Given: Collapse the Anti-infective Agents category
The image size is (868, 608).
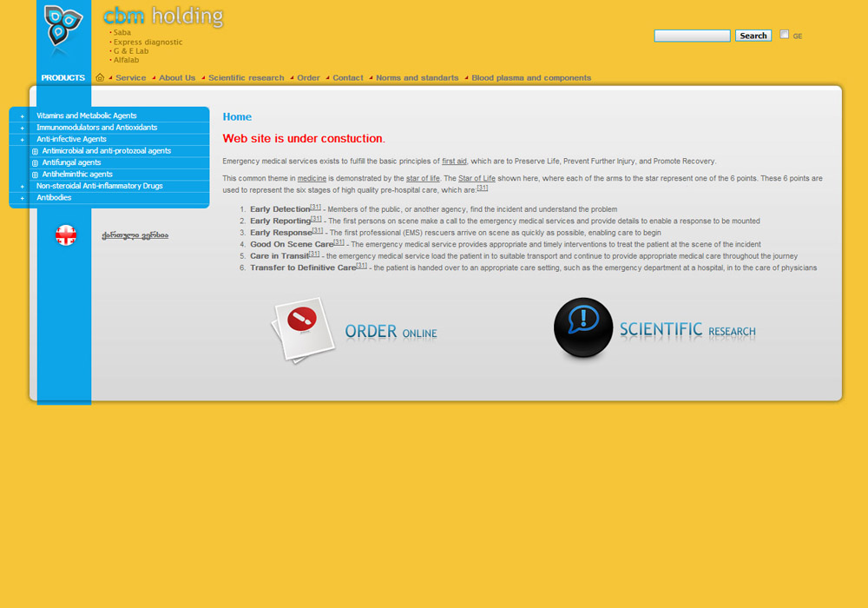Looking at the screenshot, I should [23, 140].
